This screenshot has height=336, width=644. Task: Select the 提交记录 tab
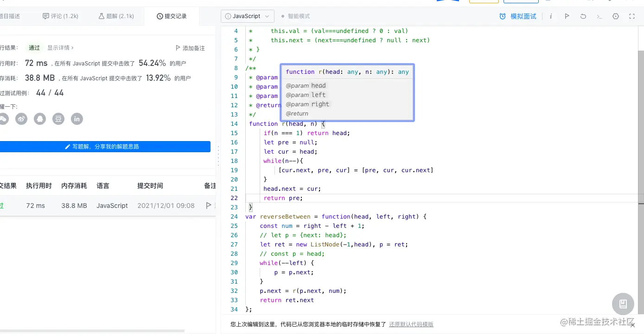[172, 16]
